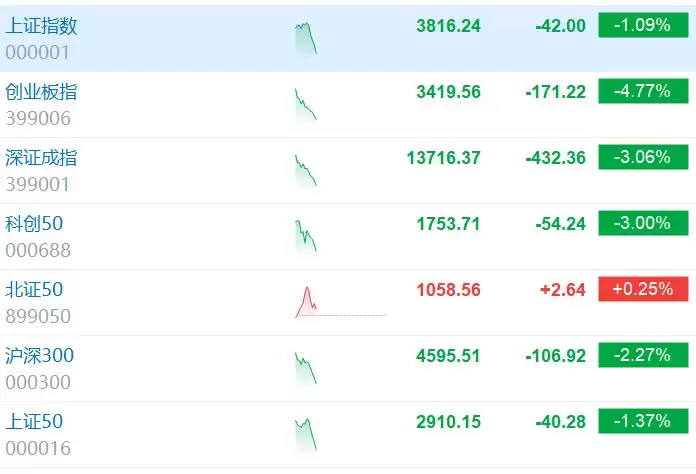Click the red +0.25% change badge

(x=643, y=289)
